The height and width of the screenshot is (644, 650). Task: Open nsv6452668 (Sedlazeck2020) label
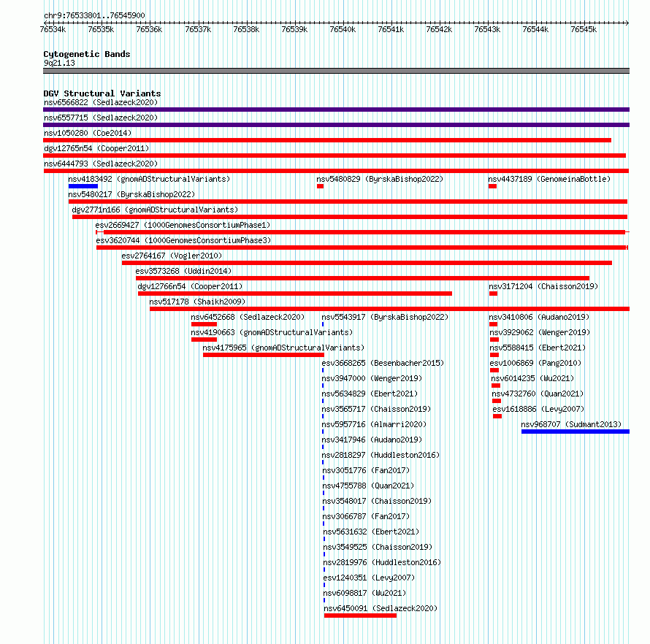(248, 317)
